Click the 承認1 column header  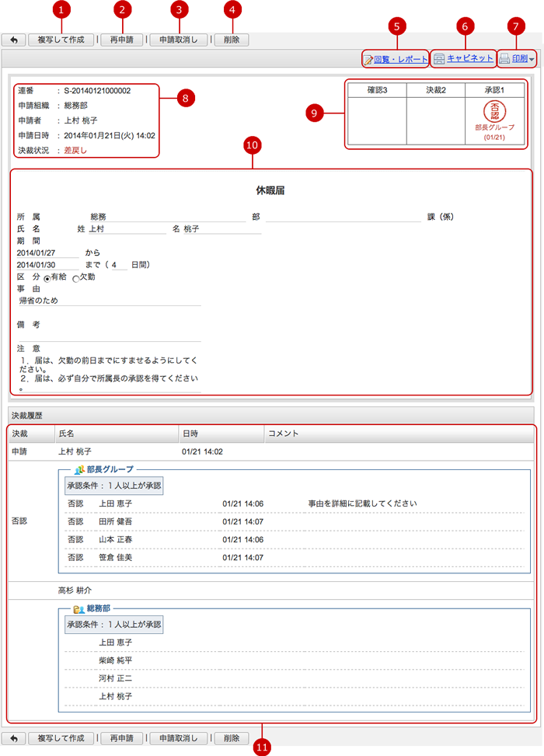[494, 90]
